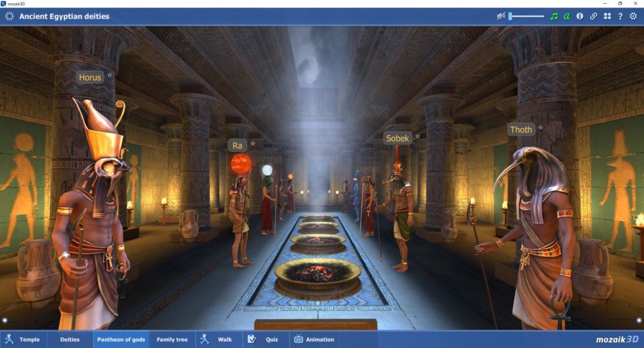This screenshot has width=644, height=348.
Task: Open the information icon
Action: tap(580, 16)
